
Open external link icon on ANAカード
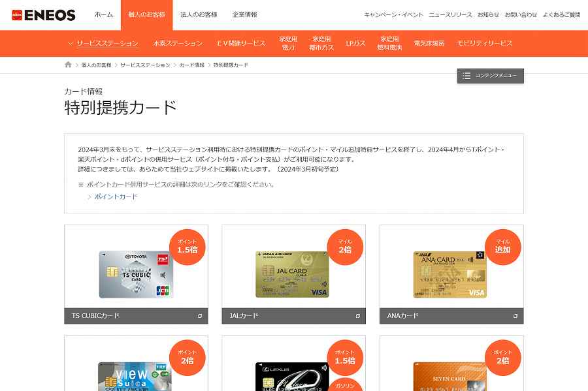pyautogui.click(x=515, y=316)
